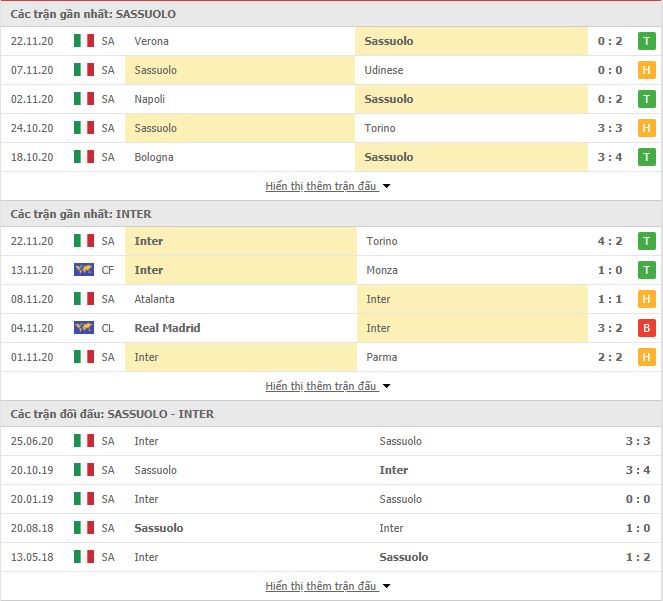This screenshot has height=601, width=663.
Task: Select the highlighted Sassuolo cell in Napoli match
Action: point(471,99)
